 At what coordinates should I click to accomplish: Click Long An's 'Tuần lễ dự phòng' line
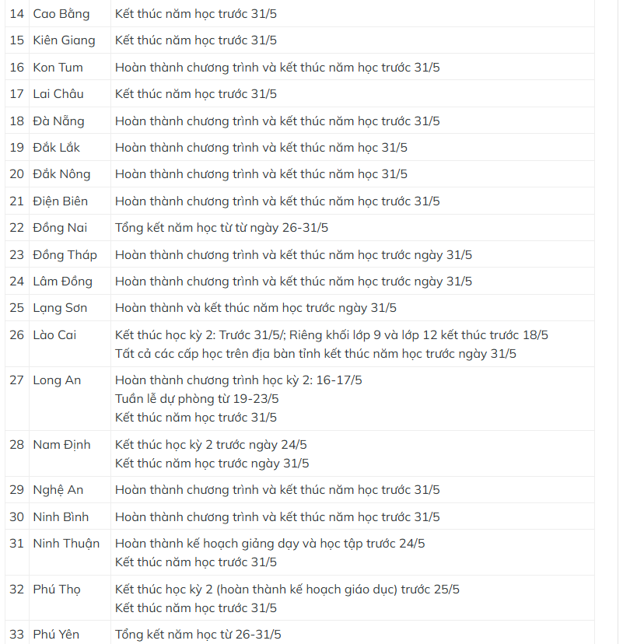[x=197, y=399]
